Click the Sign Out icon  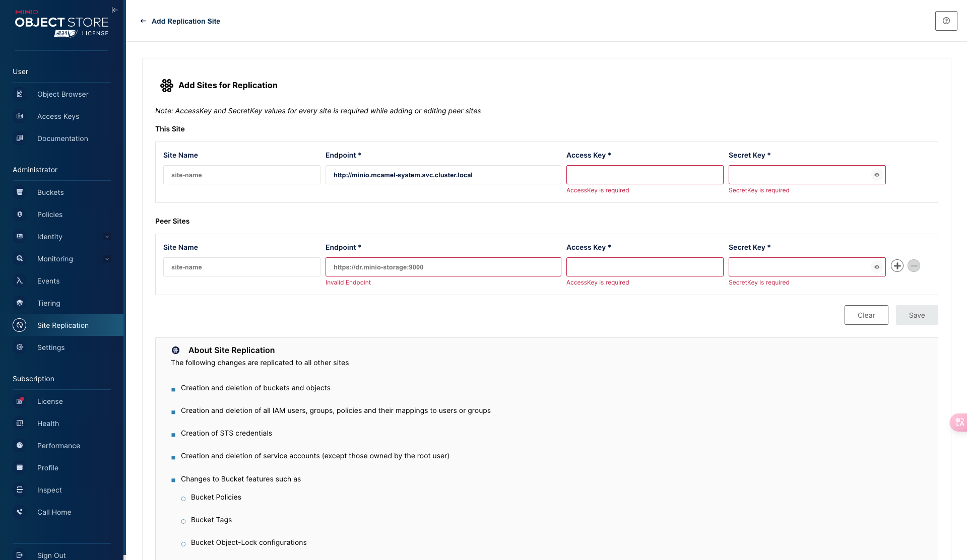click(x=20, y=555)
